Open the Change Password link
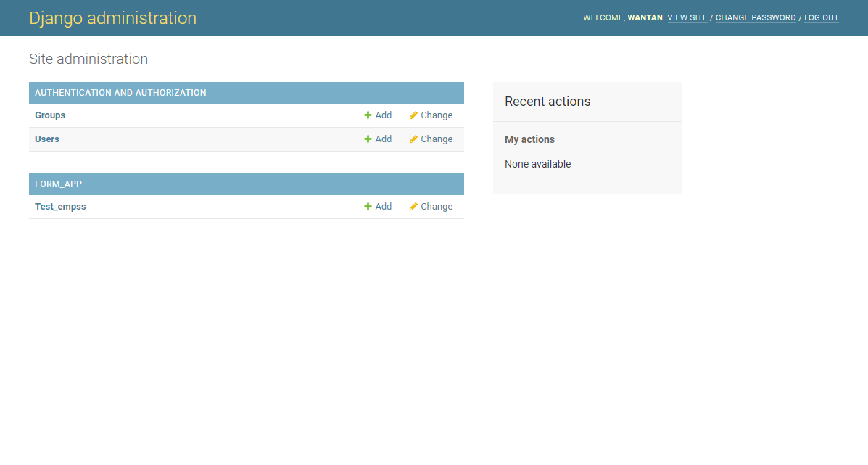Image resolution: width=868 pixels, height=465 pixels. point(756,17)
